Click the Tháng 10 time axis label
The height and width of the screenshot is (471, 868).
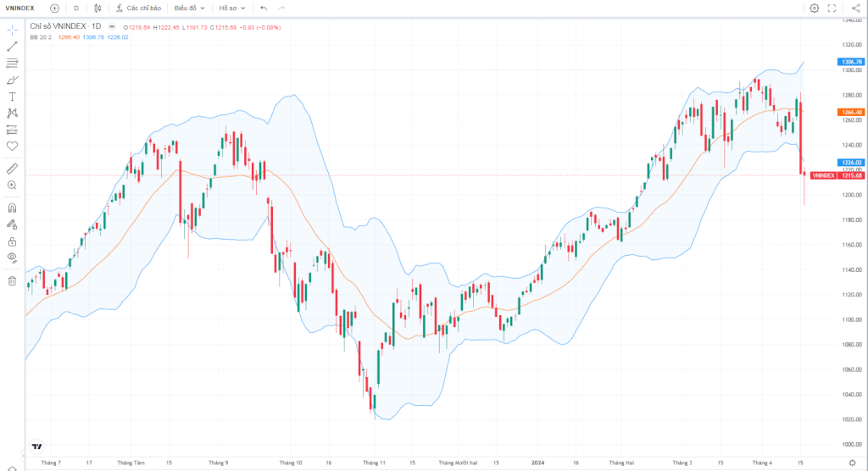pos(291,463)
